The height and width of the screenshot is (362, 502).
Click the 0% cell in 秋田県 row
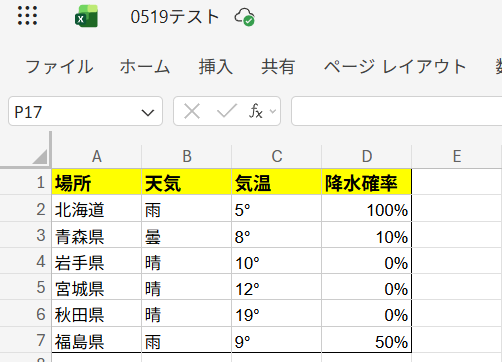(x=367, y=314)
